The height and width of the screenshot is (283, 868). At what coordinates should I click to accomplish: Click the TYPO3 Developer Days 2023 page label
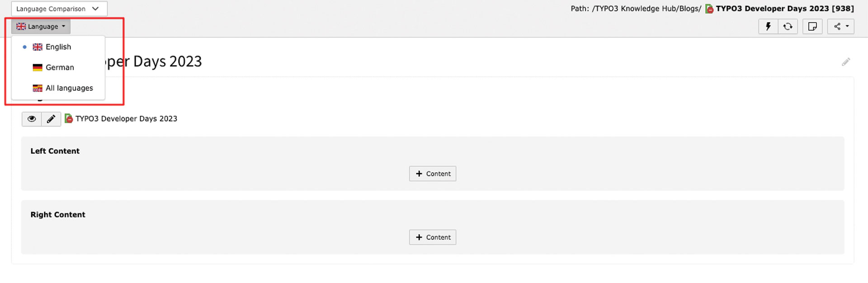pyautogui.click(x=126, y=119)
